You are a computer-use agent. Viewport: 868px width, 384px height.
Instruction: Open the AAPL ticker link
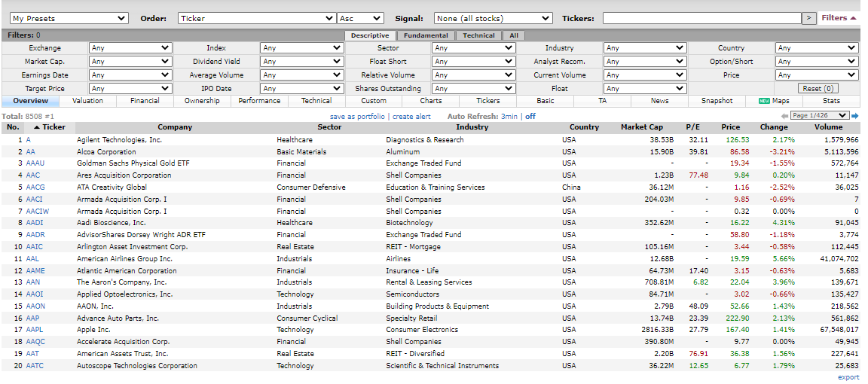[x=35, y=330]
